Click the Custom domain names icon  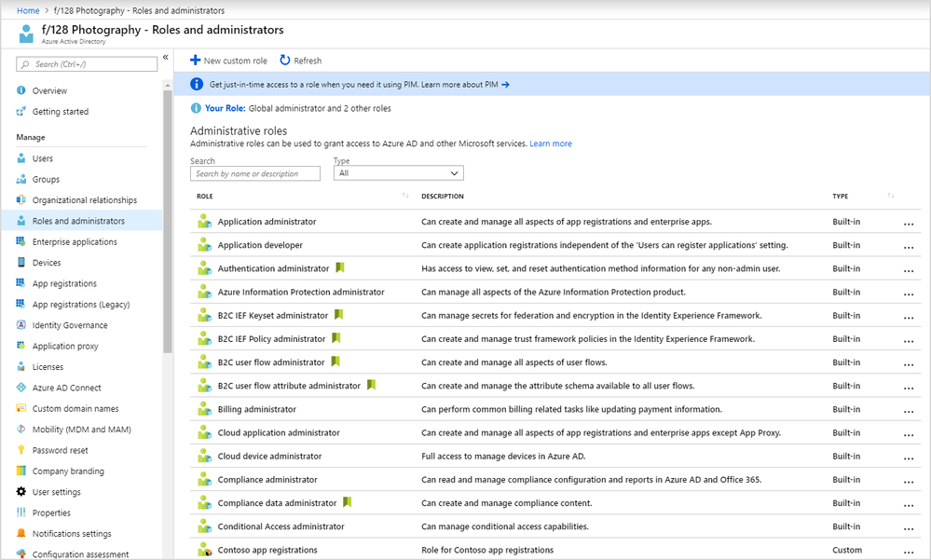coord(21,408)
